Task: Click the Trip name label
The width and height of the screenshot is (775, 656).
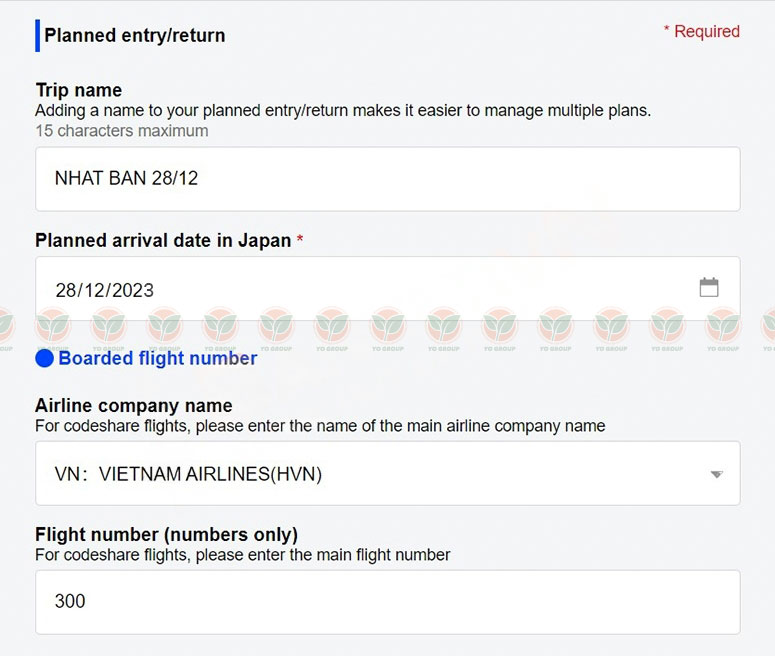Action: click(79, 90)
